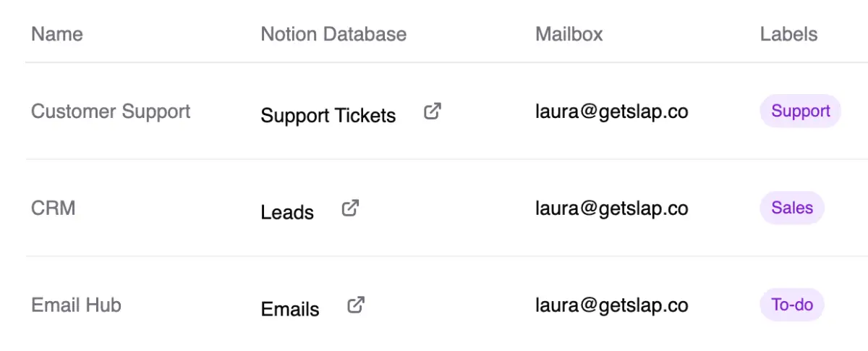Open the Emails Notion database link

[x=290, y=310]
